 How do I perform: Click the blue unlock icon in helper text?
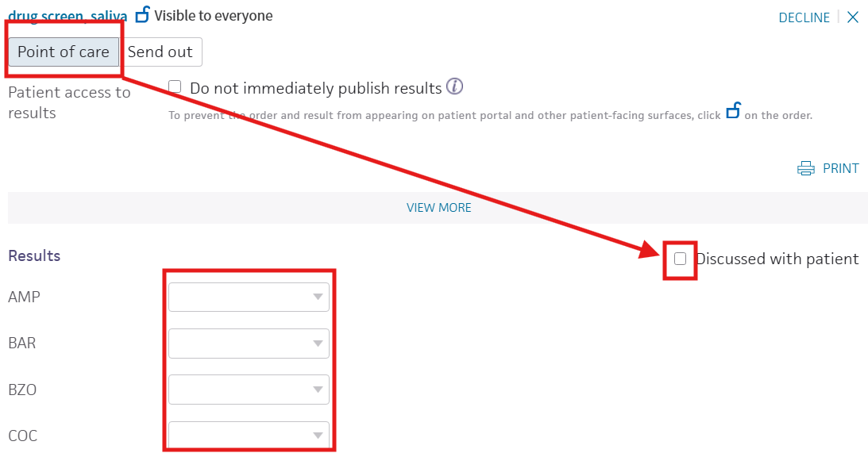[x=734, y=110]
